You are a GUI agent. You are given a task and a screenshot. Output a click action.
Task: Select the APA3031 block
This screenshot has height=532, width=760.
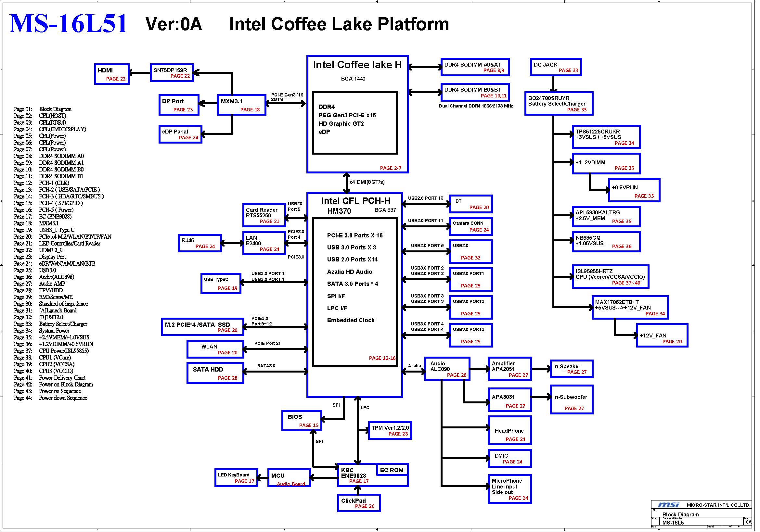click(510, 400)
